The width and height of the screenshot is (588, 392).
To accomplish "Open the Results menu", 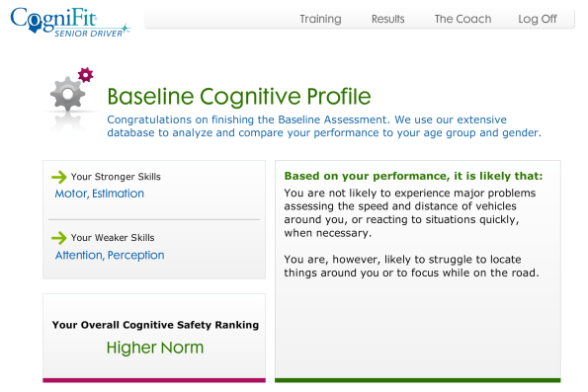I will (387, 19).
